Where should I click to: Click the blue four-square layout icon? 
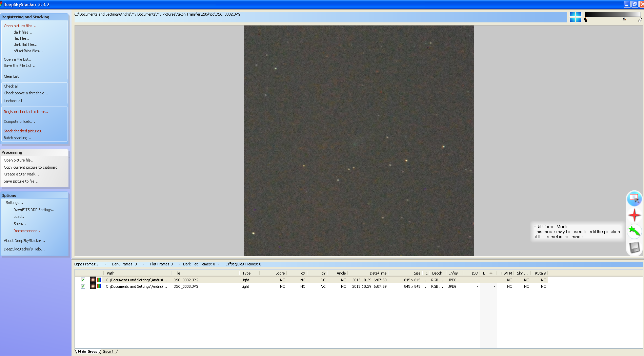(x=575, y=17)
